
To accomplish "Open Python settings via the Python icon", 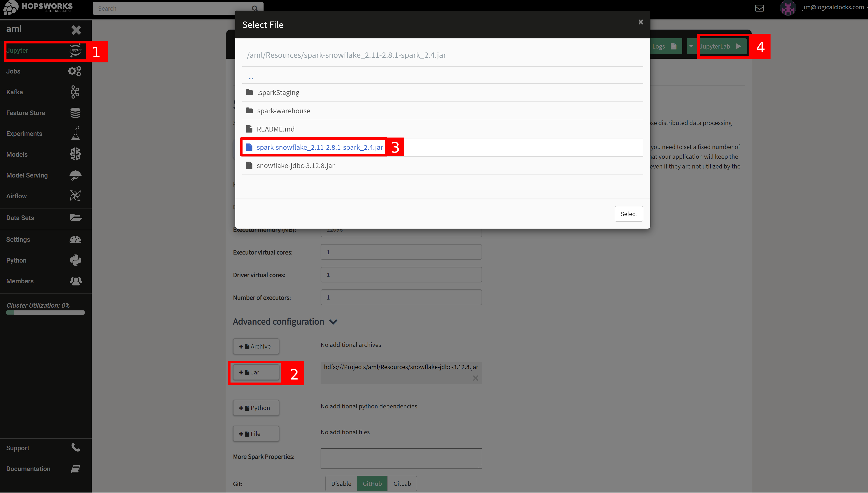I will 75,260.
